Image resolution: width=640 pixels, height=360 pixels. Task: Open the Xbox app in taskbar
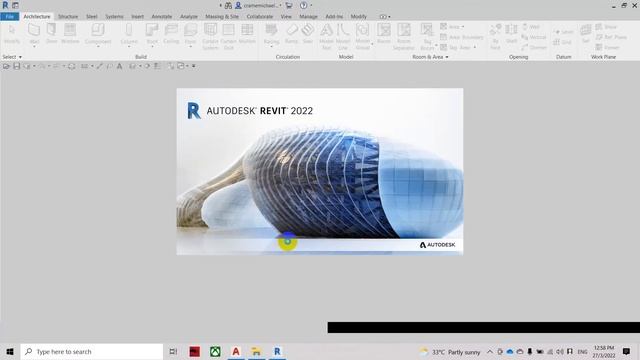point(215,351)
